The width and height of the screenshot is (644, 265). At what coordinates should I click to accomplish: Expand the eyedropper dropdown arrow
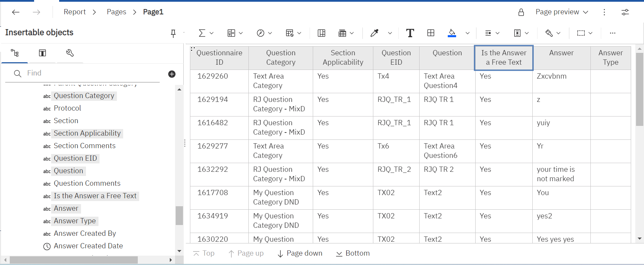[x=390, y=33]
